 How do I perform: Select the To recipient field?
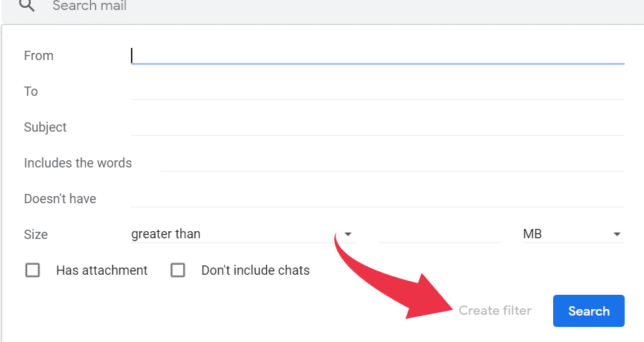(x=377, y=91)
